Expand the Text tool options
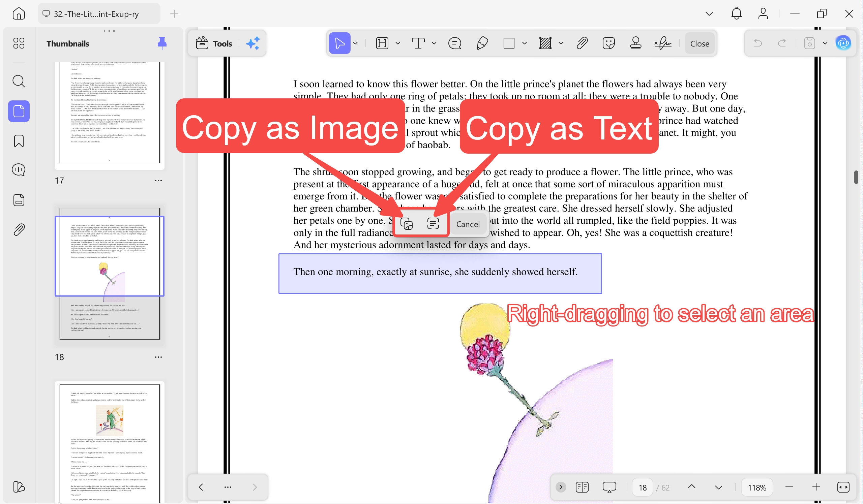 point(434,43)
